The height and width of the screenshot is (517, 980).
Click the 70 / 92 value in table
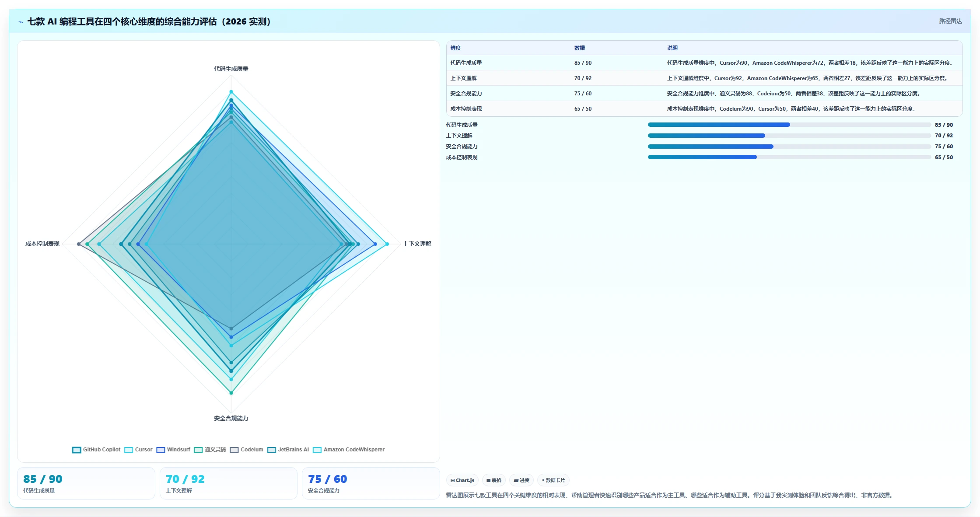pyautogui.click(x=583, y=78)
